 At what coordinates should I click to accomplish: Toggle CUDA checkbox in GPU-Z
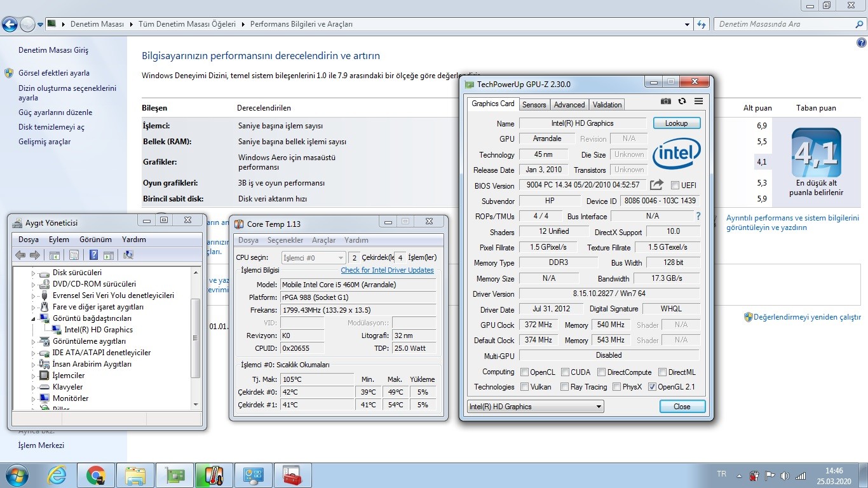tap(565, 372)
